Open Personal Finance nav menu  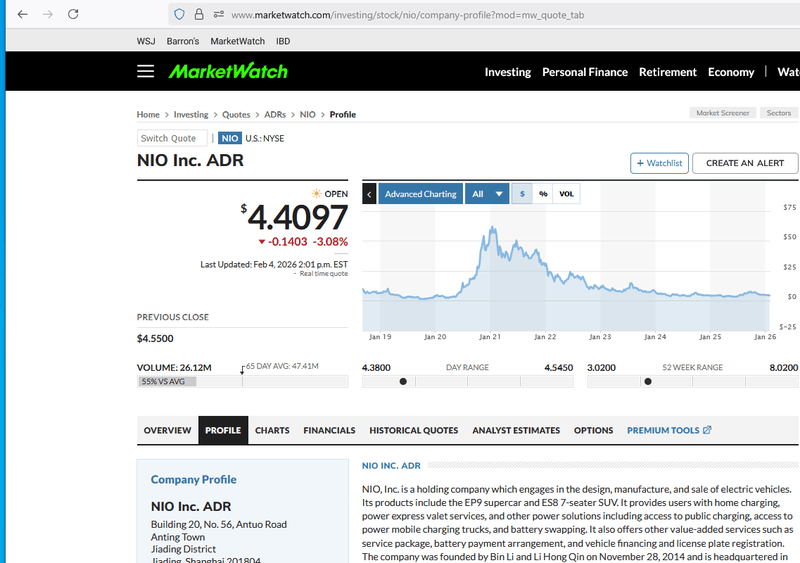click(x=585, y=72)
